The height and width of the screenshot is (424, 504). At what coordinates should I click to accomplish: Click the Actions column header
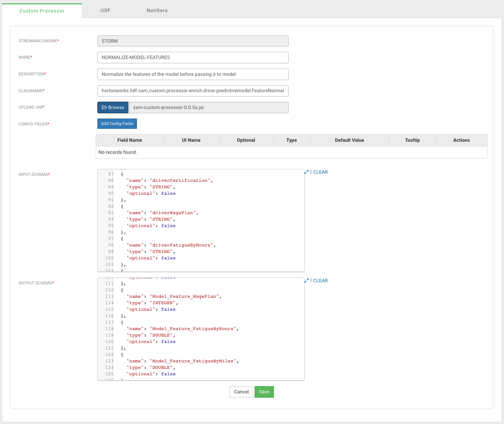pyautogui.click(x=461, y=140)
